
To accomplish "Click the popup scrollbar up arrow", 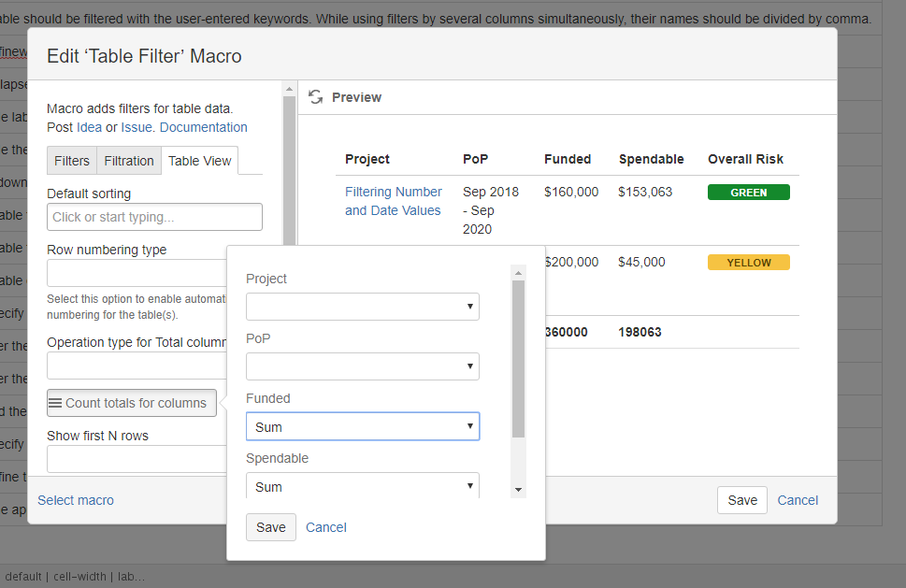I will pos(518,273).
